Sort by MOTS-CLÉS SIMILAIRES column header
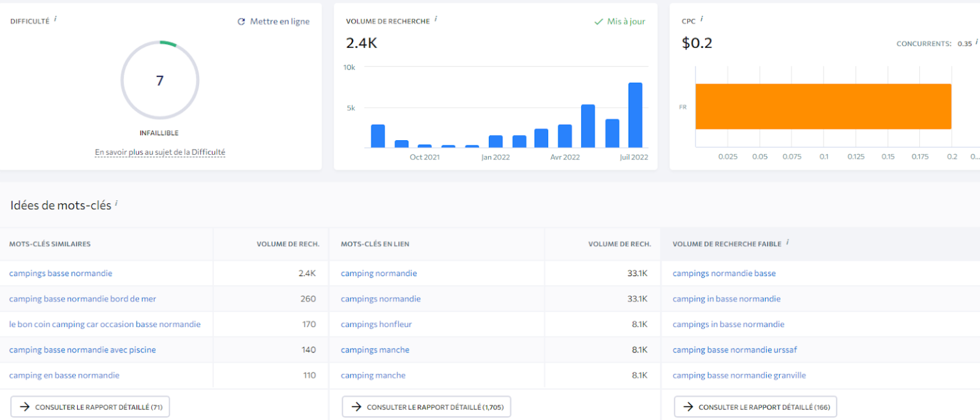 click(x=50, y=244)
